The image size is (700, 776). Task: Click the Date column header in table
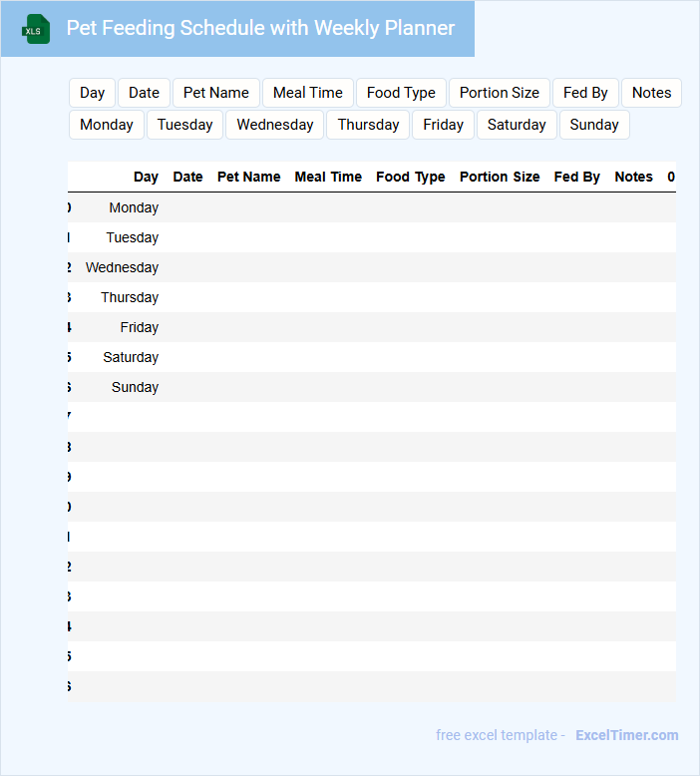187,177
